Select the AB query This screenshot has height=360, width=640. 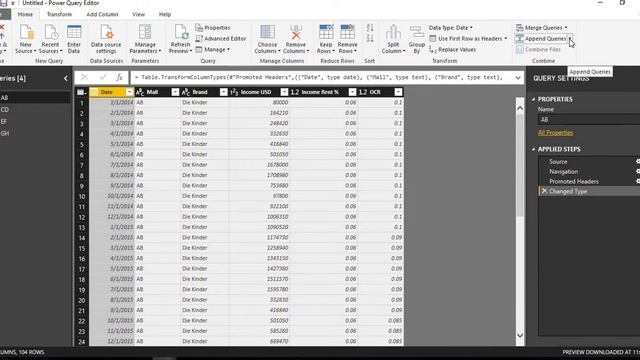pyautogui.click(x=35, y=98)
